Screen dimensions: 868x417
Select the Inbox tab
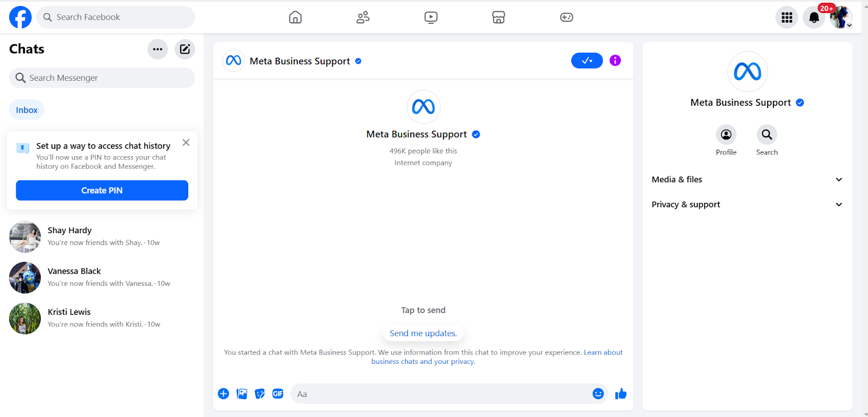click(x=27, y=110)
